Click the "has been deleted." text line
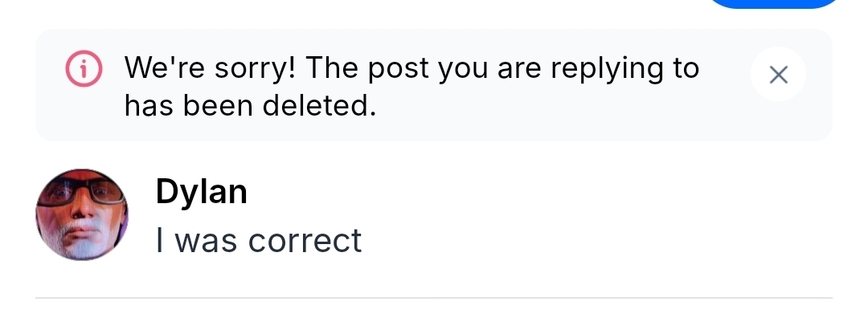 click(x=250, y=105)
